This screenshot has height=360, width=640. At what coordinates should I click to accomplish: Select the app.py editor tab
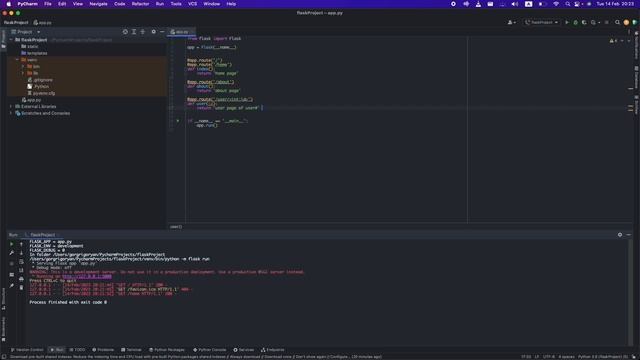181,31
